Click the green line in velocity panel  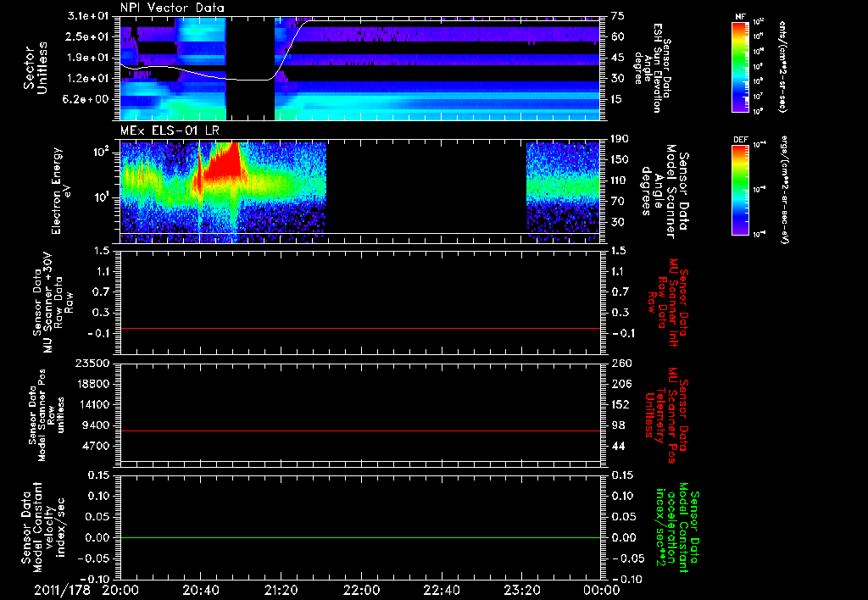359,538
